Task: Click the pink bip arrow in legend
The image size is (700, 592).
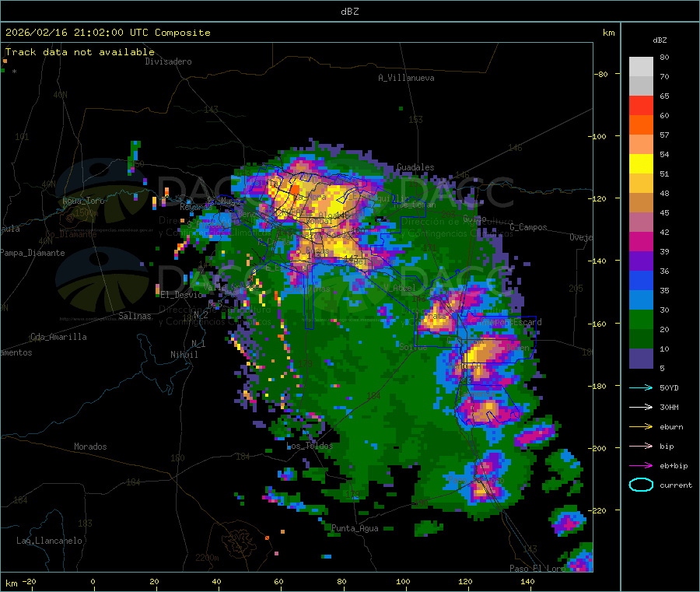Action: (x=641, y=446)
